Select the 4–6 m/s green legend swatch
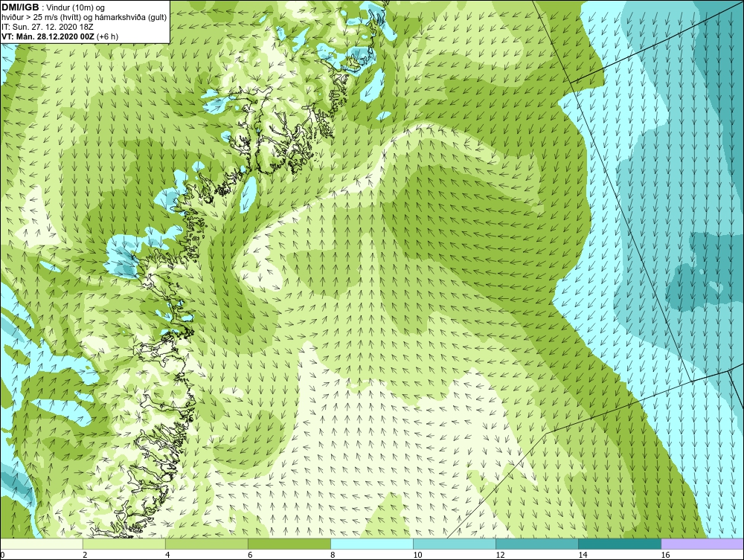Viewport: 744px width, 560px height. [206, 544]
